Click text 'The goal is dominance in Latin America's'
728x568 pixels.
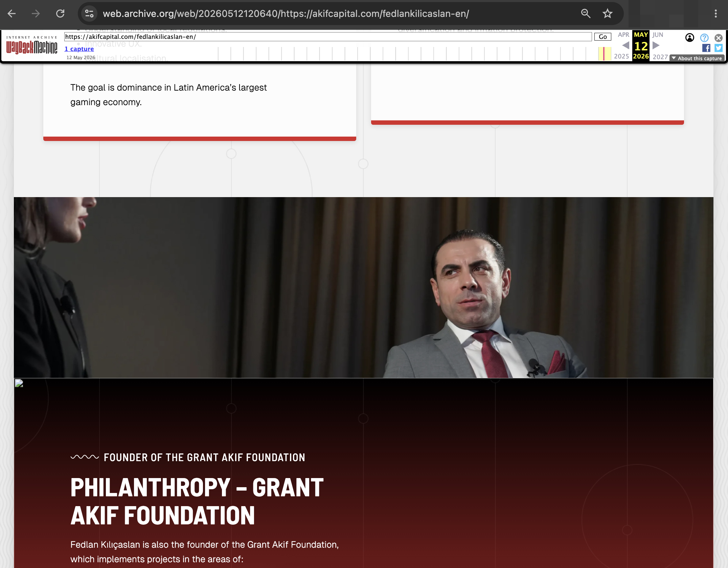[x=153, y=88]
